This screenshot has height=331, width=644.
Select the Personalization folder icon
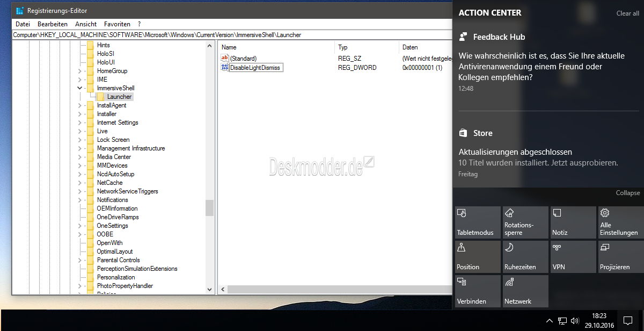point(90,277)
